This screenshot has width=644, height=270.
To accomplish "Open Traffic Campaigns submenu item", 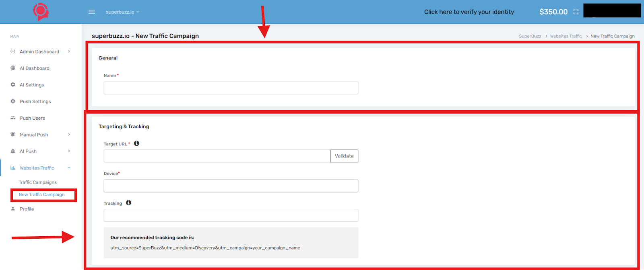I will [x=37, y=182].
